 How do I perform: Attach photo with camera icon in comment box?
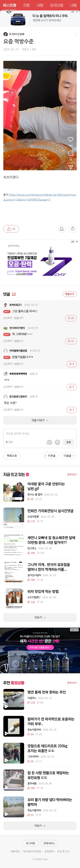coord(49,442)
